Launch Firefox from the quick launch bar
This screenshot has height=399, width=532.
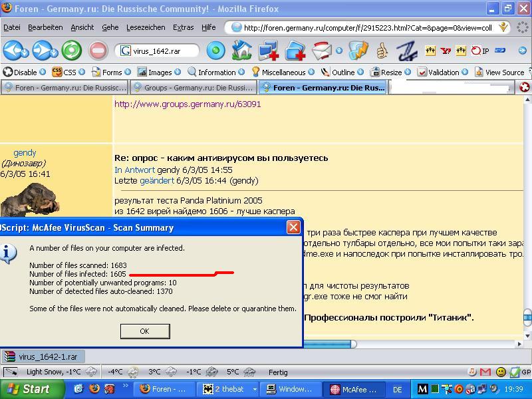click(x=94, y=388)
